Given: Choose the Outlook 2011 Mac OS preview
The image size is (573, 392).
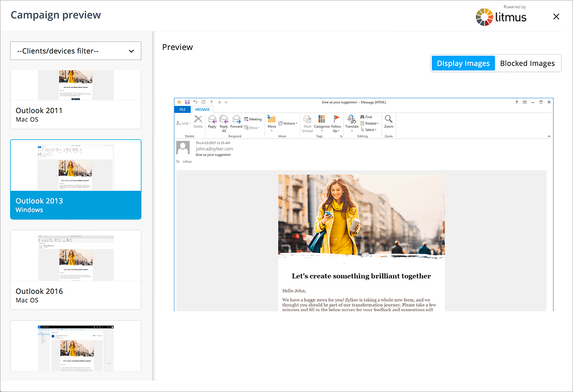Looking at the screenshot, I should 76,101.
